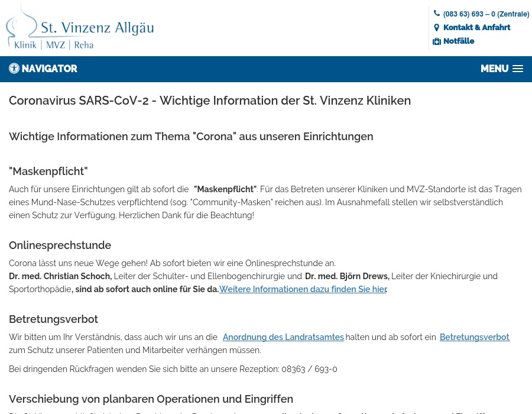Click the telephone handset icon
This screenshot has height=414, width=532.
tap(437, 14)
